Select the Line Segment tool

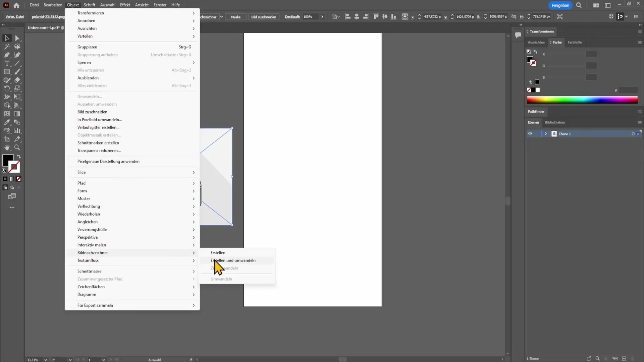pyautogui.click(x=17, y=63)
